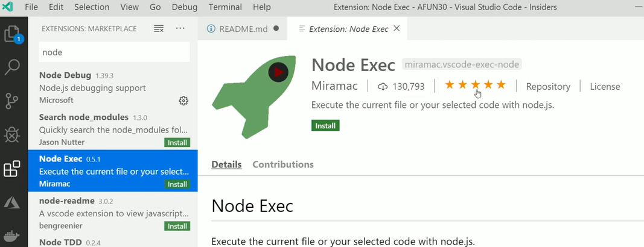Open the Azure view in activity bar
644x247 pixels.
click(12, 202)
